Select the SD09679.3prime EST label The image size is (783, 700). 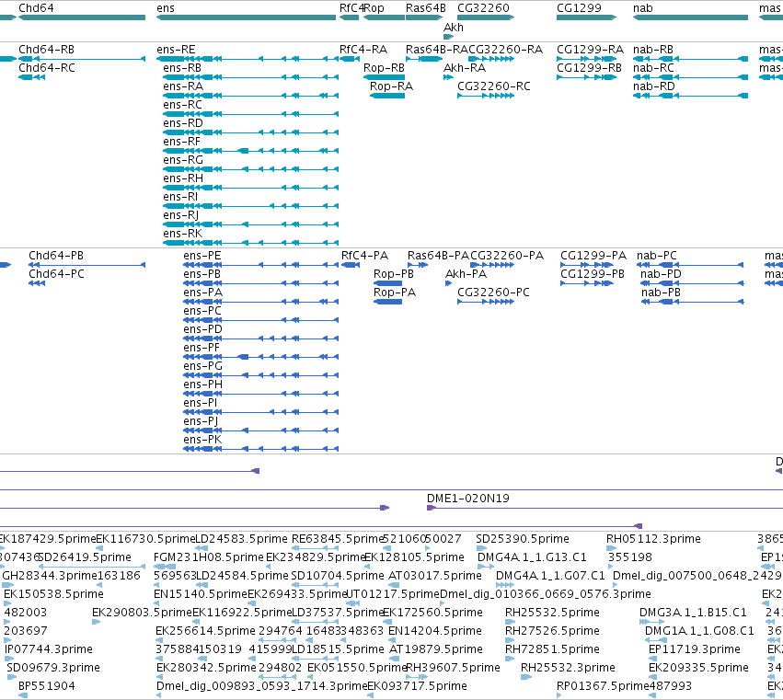[x=53, y=668]
